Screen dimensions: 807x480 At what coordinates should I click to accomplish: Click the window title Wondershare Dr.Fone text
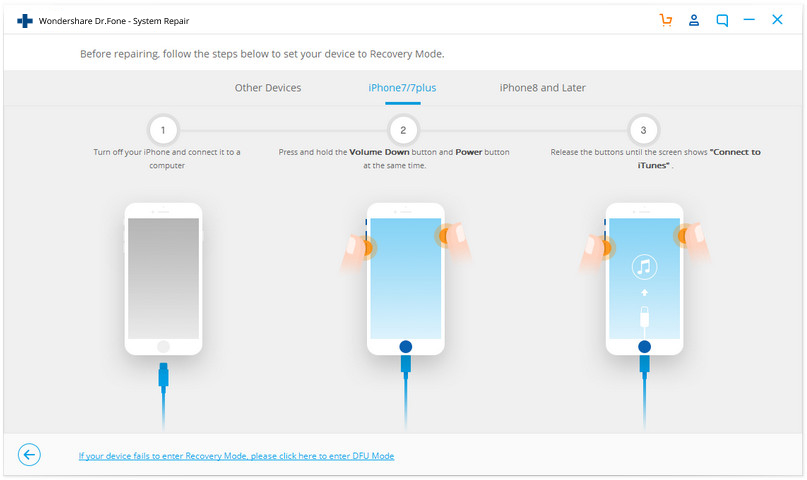tap(114, 21)
